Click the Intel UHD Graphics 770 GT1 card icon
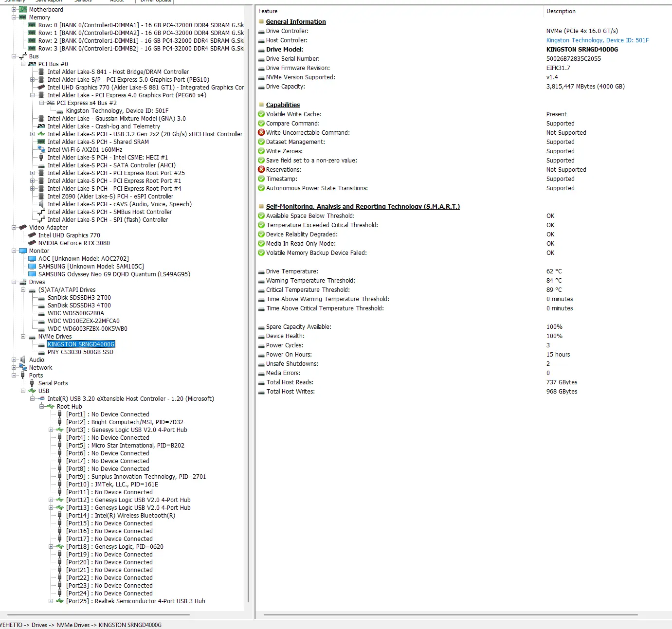This screenshot has height=629, width=672. (x=41, y=87)
